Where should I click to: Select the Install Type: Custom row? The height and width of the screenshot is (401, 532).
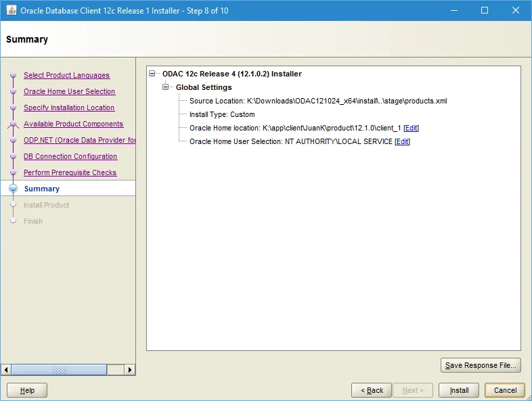pyautogui.click(x=222, y=114)
